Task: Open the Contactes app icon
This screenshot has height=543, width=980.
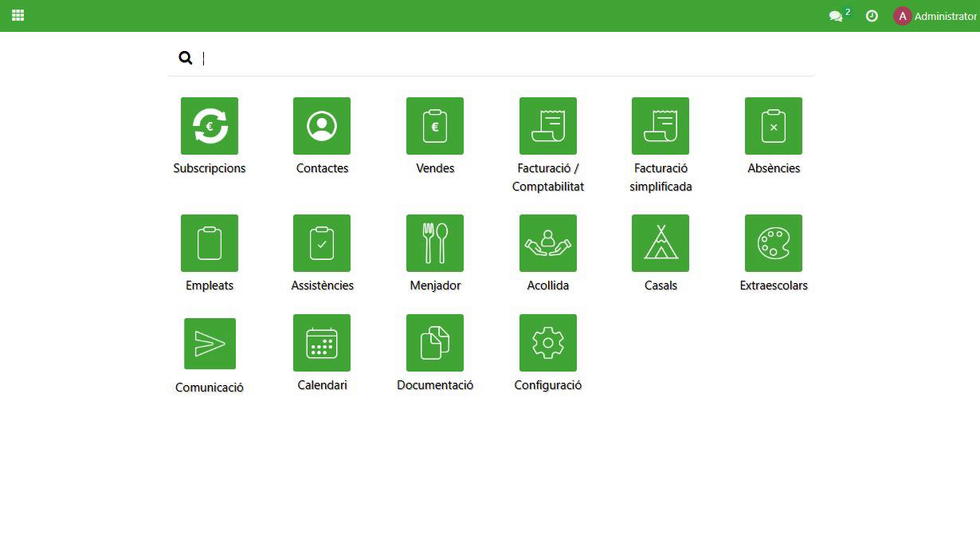Action: [322, 126]
